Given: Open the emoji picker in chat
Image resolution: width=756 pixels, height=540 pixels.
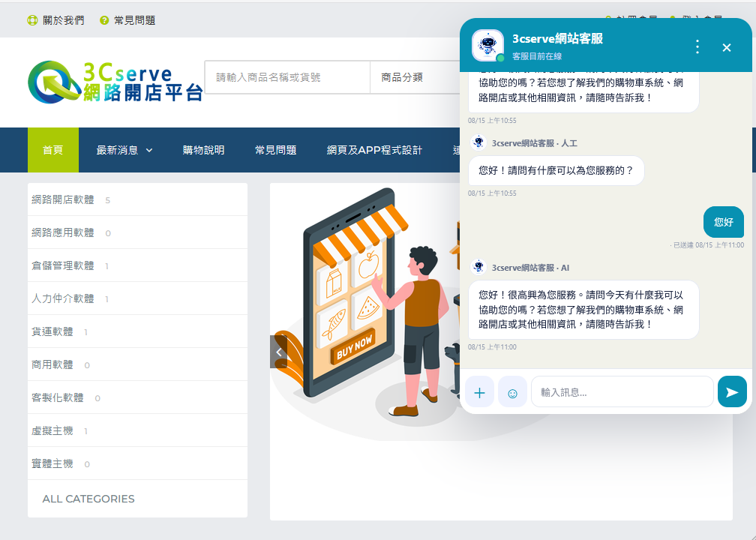Looking at the screenshot, I should [x=512, y=392].
